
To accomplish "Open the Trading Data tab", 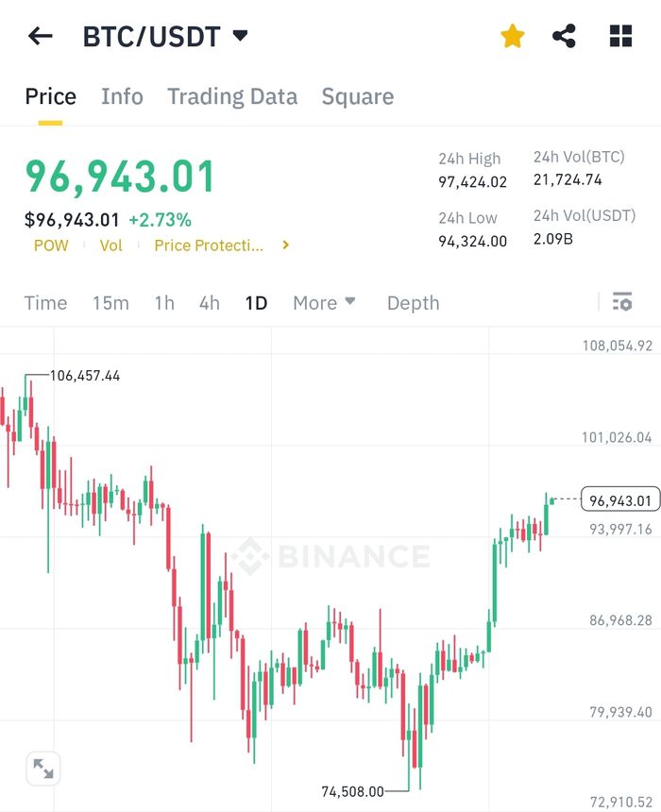I will point(232,96).
